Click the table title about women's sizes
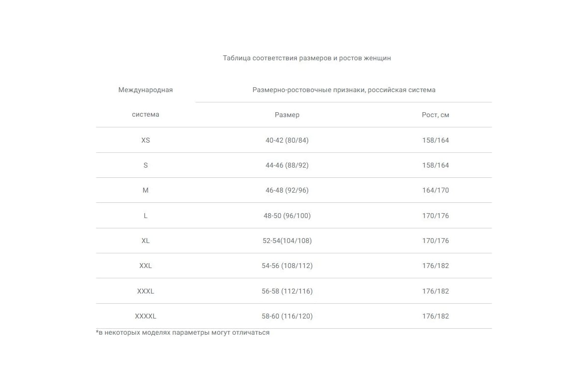The height and width of the screenshot is (392, 588). pos(307,58)
